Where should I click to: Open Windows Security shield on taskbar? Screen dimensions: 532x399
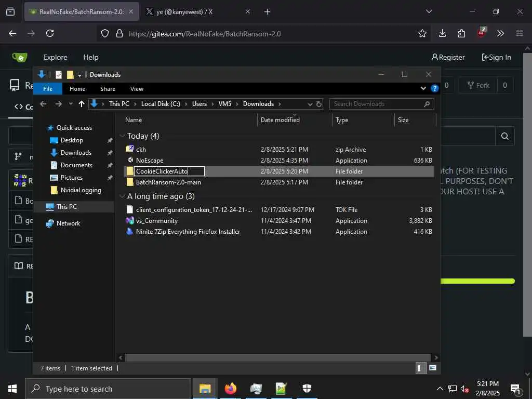coord(307,389)
